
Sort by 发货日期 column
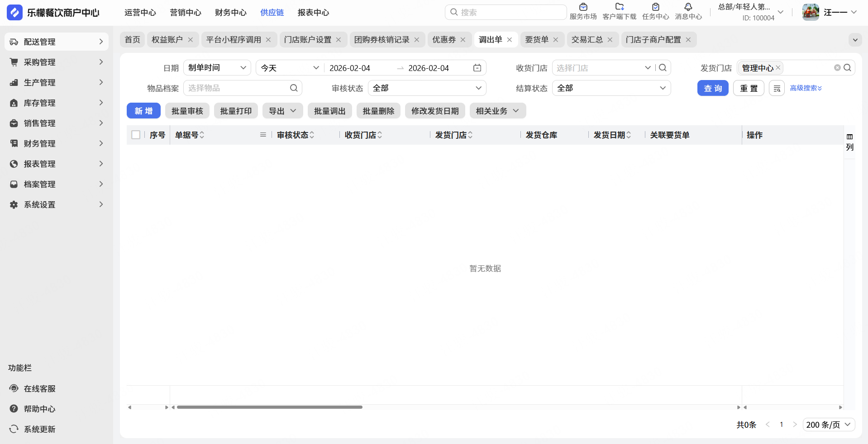coord(629,135)
